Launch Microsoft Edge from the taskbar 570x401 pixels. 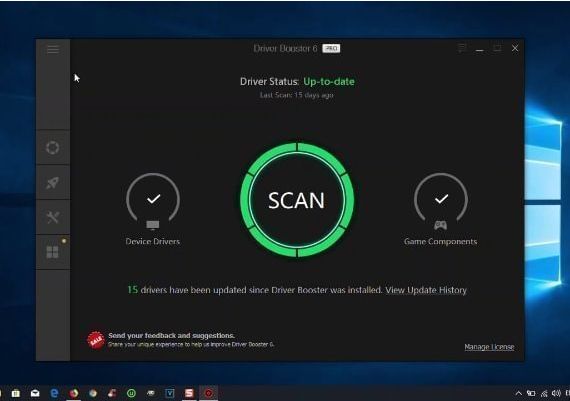coord(54,393)
